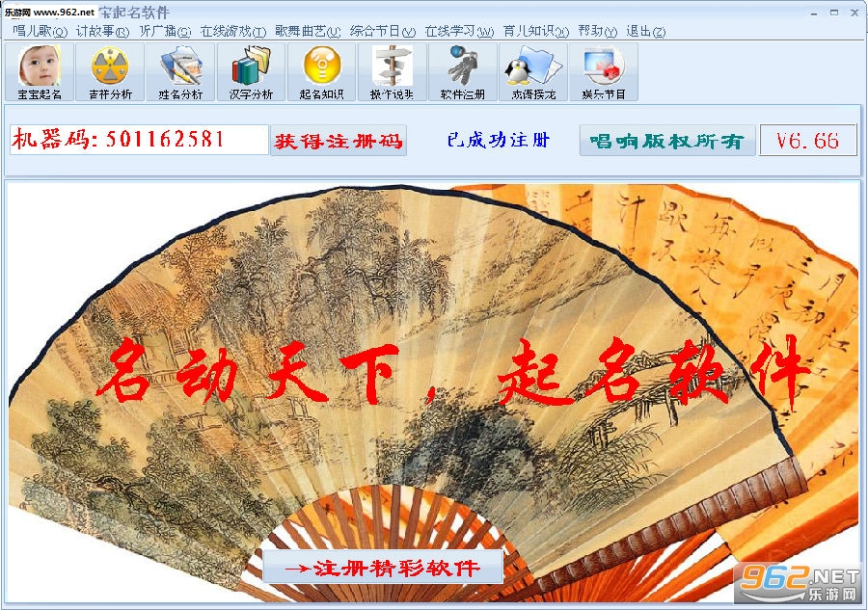This screenshot has width=868, height=610.
Task: Open the 唱儿歌 menu
Action: (x=40, y=31)
